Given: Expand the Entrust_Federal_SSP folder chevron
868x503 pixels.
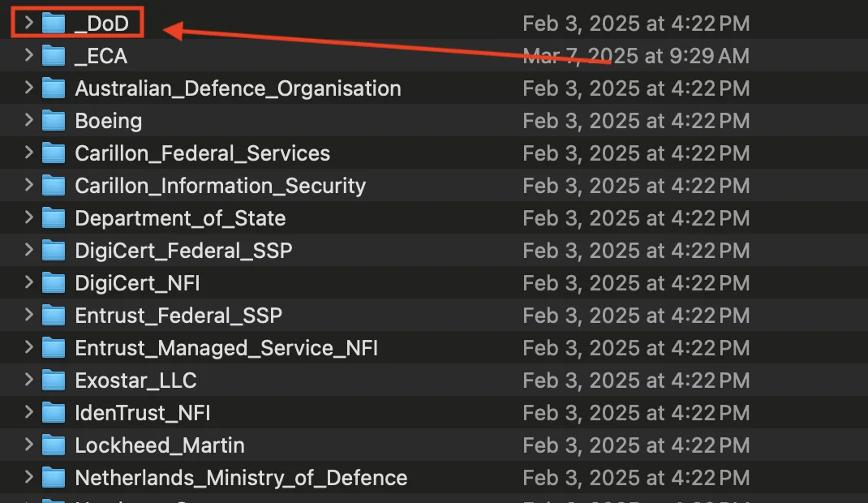Looking at the screenshot, I should 28,315.
